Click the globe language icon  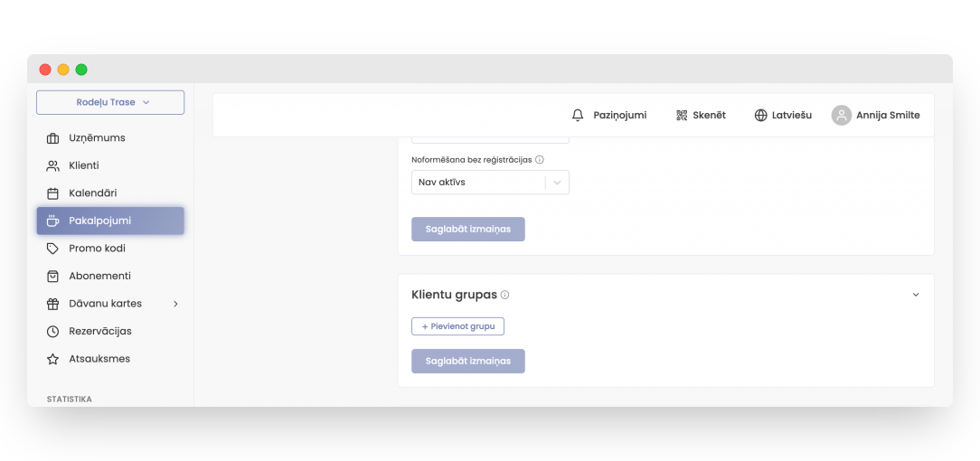(x=760, y=116)
